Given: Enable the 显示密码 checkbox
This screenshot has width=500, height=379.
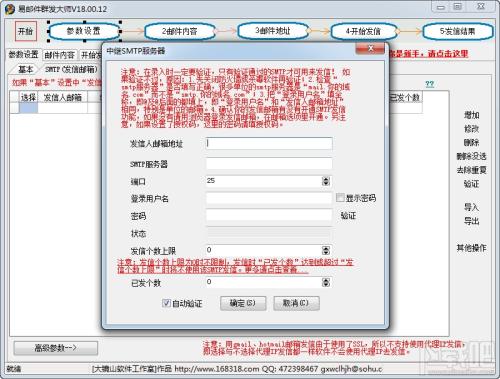Looking at the screenshot, I should 340,198.
